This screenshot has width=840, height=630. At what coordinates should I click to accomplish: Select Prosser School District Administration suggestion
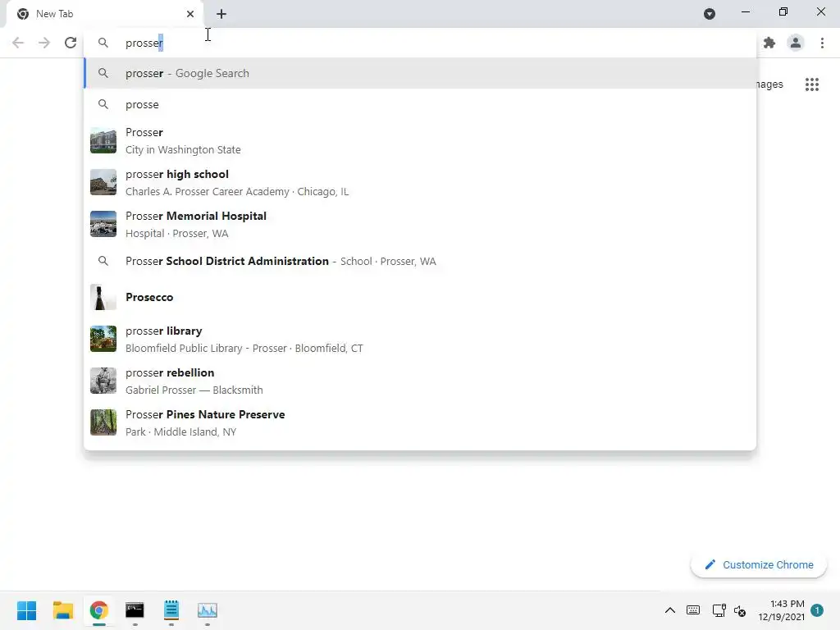click(420, 261)
